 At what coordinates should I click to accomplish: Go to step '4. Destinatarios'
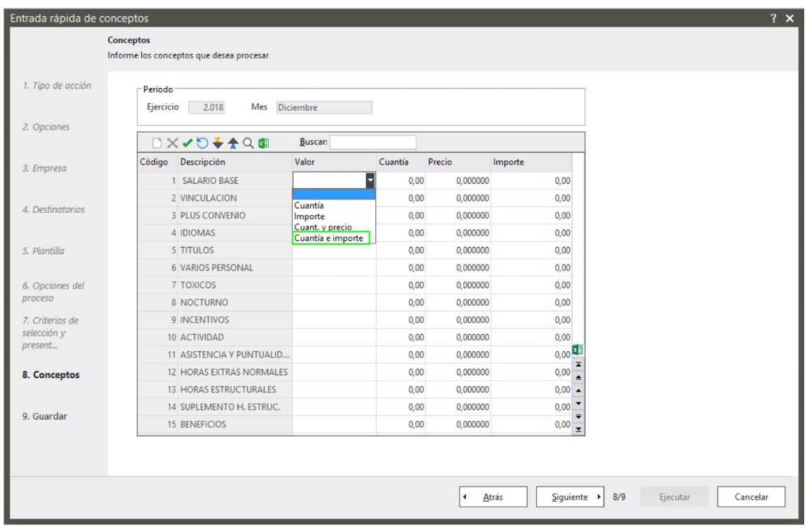53,210
